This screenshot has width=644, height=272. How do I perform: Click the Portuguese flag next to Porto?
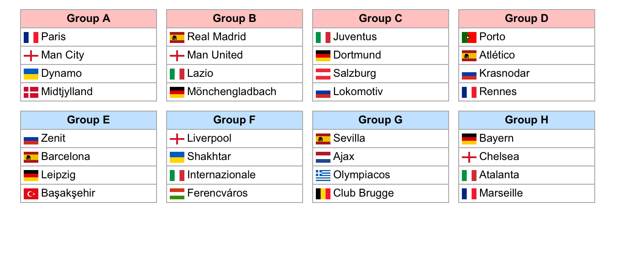[469, 37]
